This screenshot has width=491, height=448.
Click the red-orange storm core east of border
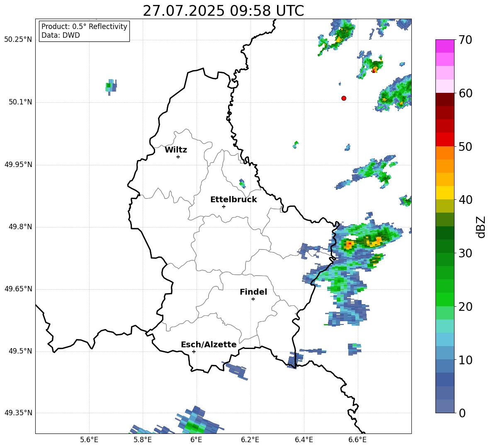[x=350, y=244]
